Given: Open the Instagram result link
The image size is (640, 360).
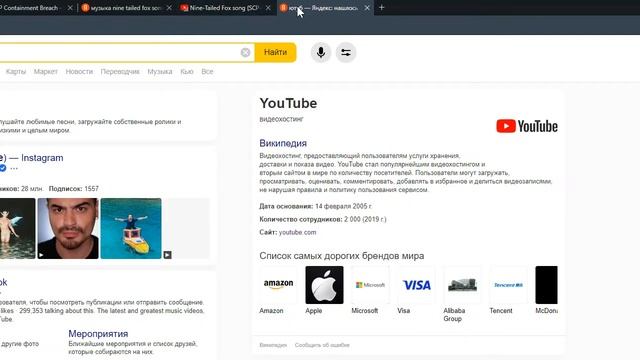Looking at the screenshot, I should click(x=32, y=158).
